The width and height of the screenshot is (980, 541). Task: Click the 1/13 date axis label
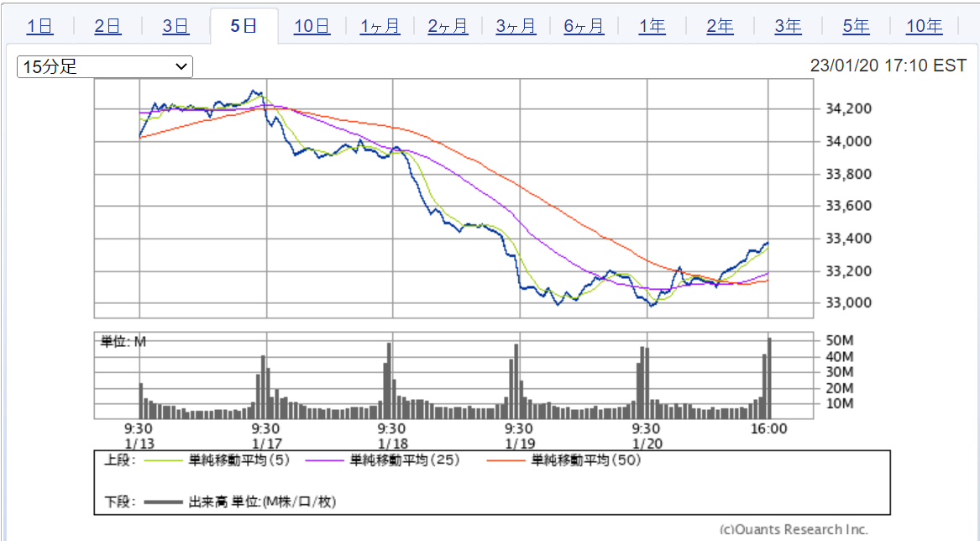[139, 444]
